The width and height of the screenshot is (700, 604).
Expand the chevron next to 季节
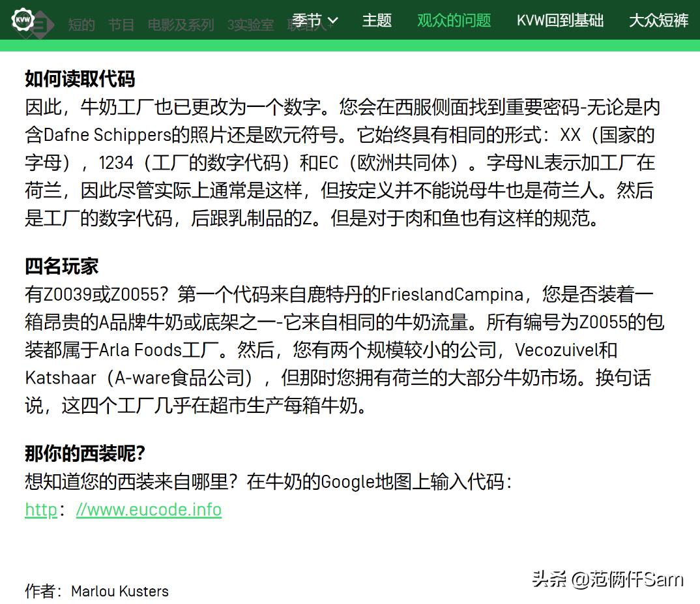coord(331,20)
